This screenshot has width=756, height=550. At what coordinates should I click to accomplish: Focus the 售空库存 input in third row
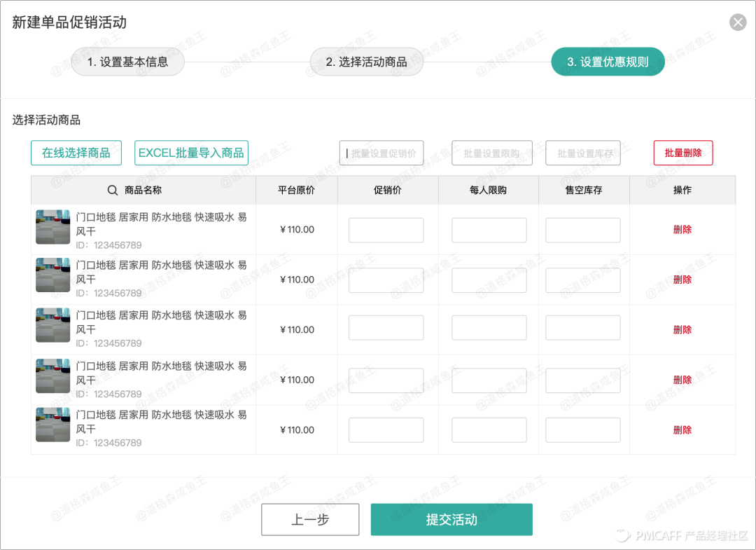click(583, 328)
